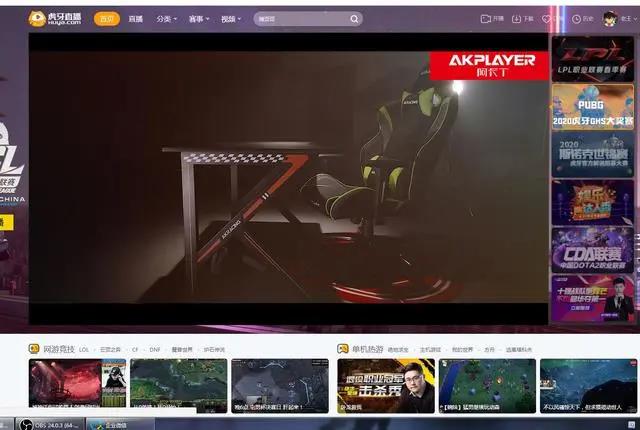Open the 网游竞技 section heading
Viewport: 640px width, 430px height.
[59, 349]
